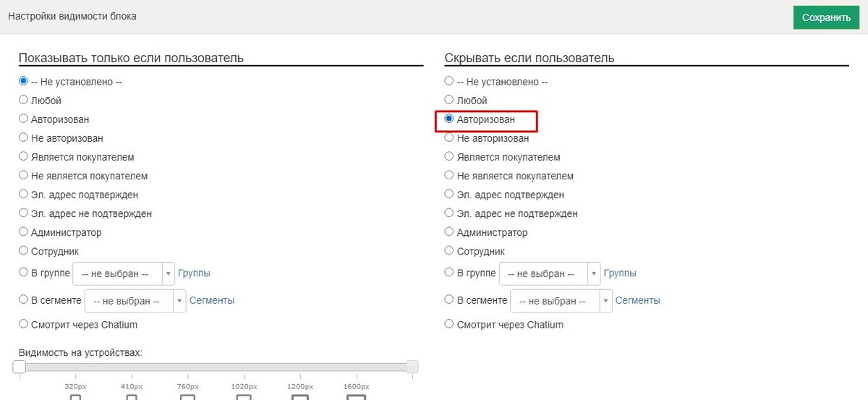This screenshot has height=400, width=868.
Task: Open the group dropdown in show-only column
Action: 124,274
